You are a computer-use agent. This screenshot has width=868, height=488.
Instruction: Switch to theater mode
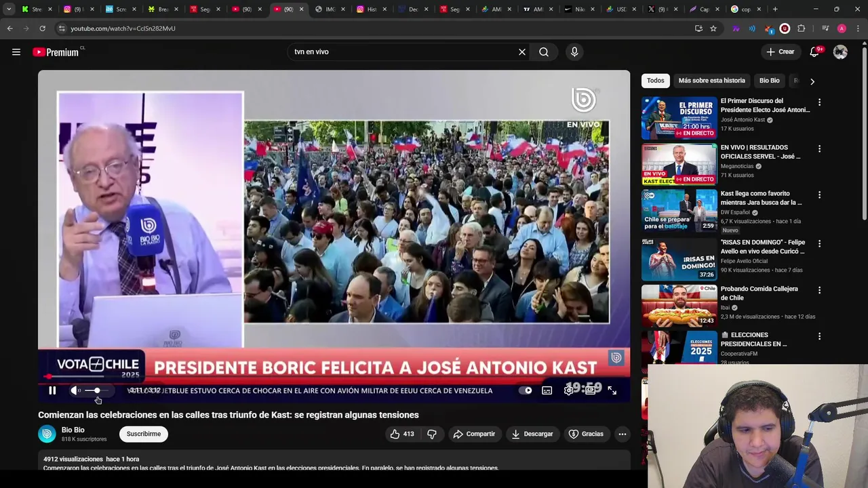point(590,390)
